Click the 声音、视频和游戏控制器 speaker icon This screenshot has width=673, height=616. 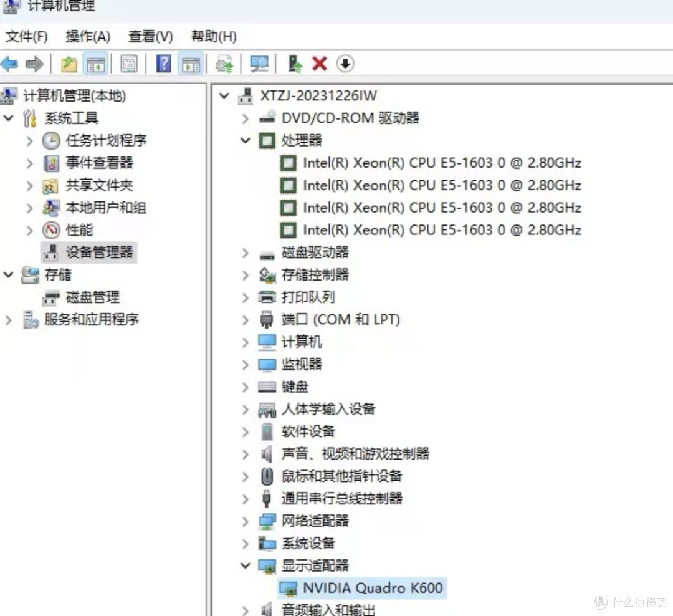(267, 454)
